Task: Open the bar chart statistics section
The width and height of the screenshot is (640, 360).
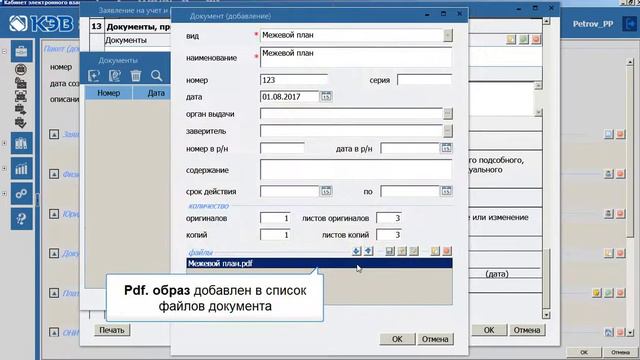Action: click(21, 169)
